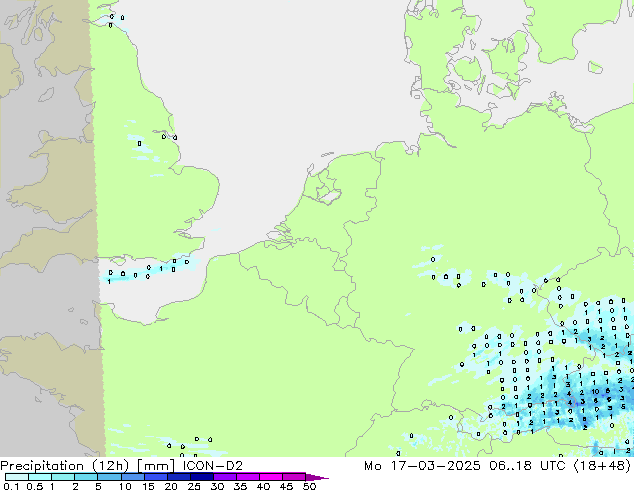
Task: Click the 0.1–0.5 mm legend color box
Action: tap(17, 477)
